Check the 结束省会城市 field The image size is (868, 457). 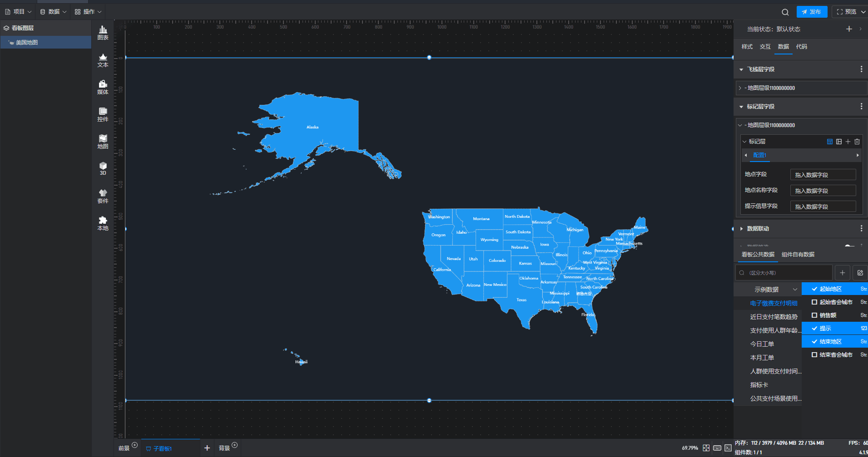[814, 354]
